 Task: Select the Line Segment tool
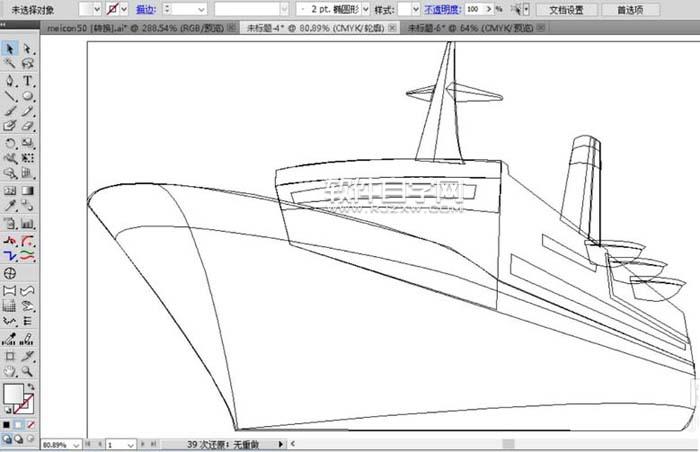click(x=10, y=96)
